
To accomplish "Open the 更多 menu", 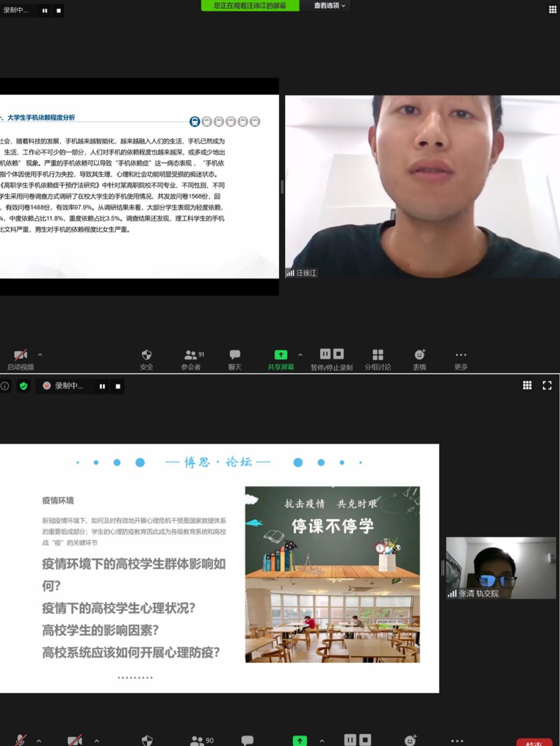I will tap(461, 359).
